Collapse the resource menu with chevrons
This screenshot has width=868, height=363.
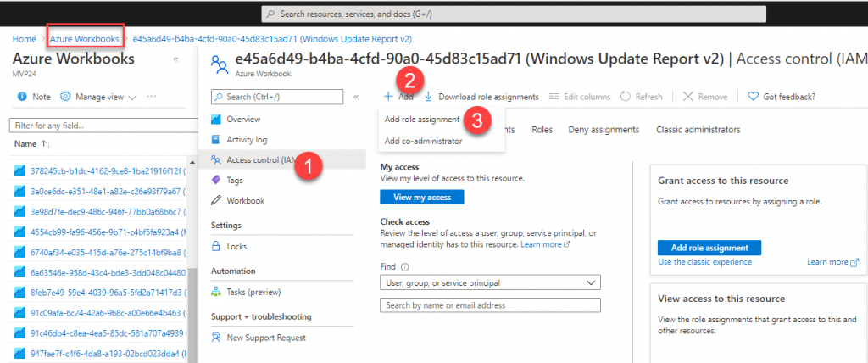pyautogui.click(x=356, y=97)
